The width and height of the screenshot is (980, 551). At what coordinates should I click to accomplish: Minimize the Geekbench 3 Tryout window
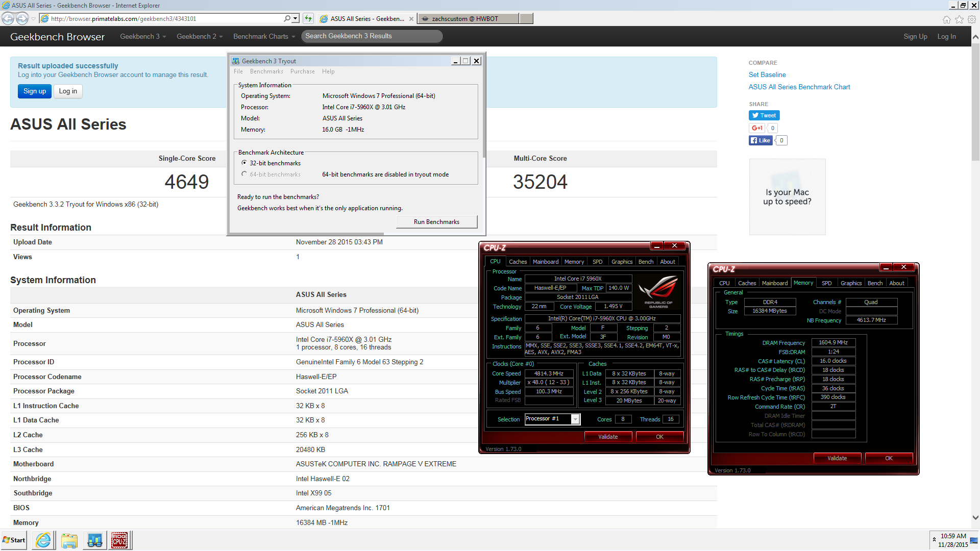pyautogui.click(x=455, y=61)
